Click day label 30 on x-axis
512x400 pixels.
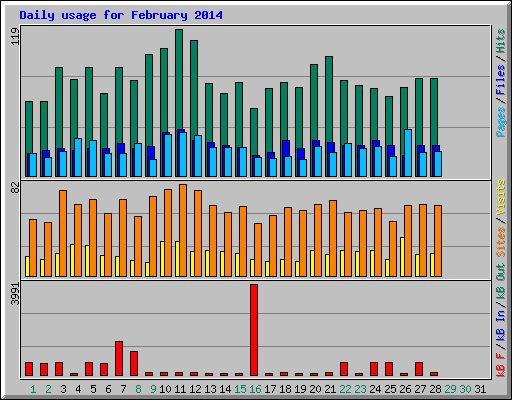coord(465,389)
